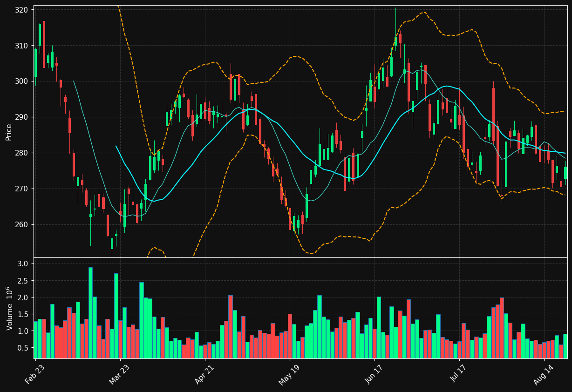This screenshot has width=572, height=392.
Task: Select the last volume bar on the right
Action: click(x=565, y=346)
